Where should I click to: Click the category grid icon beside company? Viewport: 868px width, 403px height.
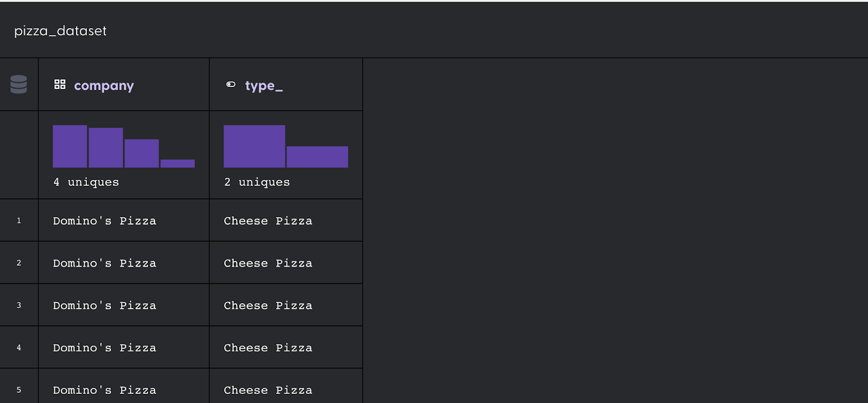point(60,84)
